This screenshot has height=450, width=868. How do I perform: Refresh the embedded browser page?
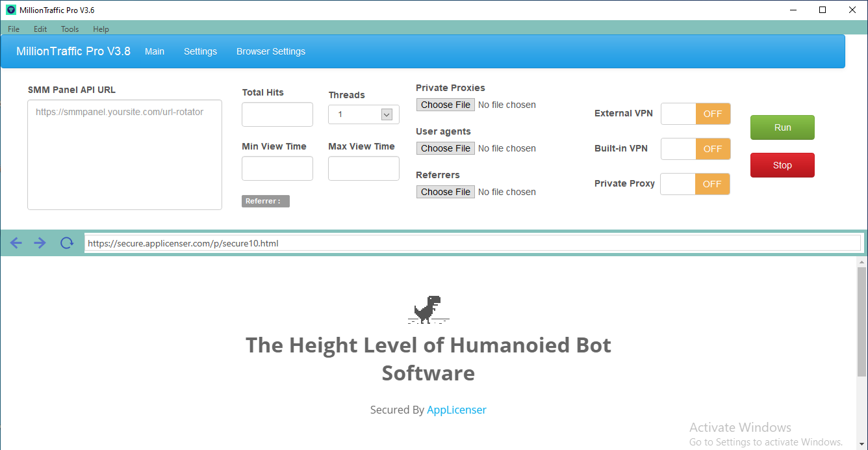(66, 243)
